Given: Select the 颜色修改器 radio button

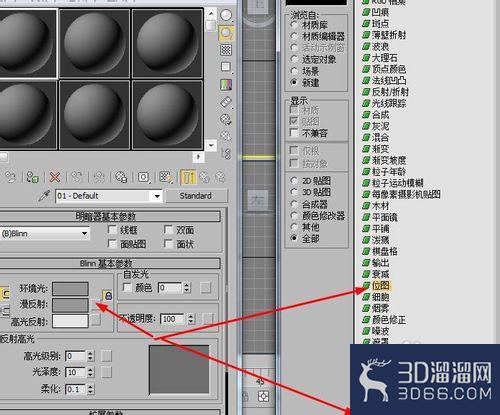Looking at the screenshot, I should pos(294,215).
